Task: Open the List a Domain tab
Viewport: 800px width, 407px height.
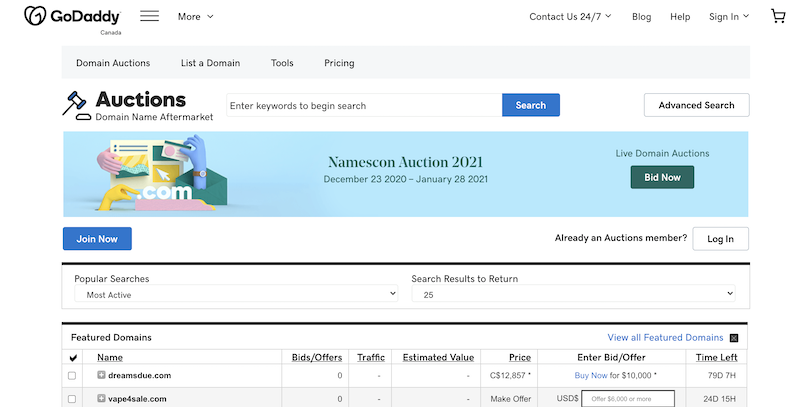Action: click(210, 63)
